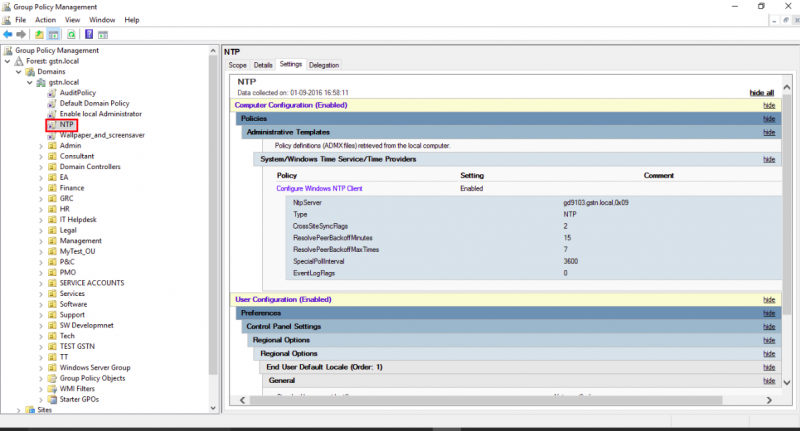The width and height of the screenshot is (800, 431).
Task: Click the Forest gstn.local triangle icon
Action: point(19,61)
